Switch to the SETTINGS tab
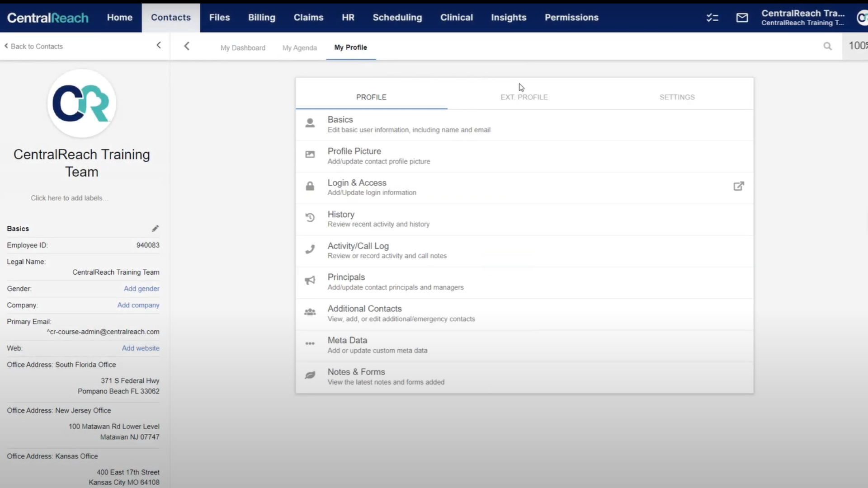The image size is (868, 488). [677, 97]
